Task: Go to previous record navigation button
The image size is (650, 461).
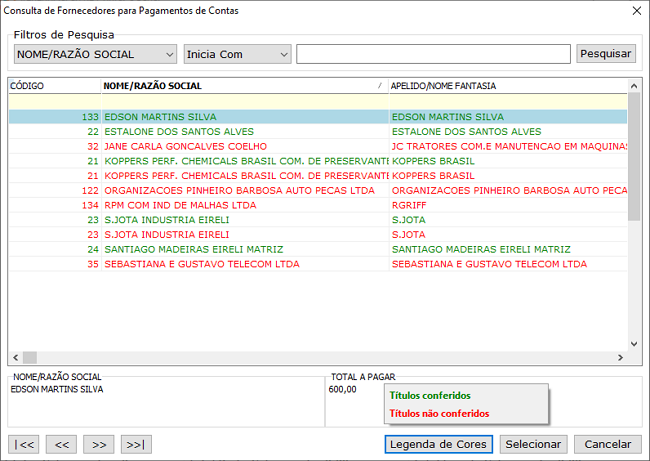Action: click(x=62, y=444)
